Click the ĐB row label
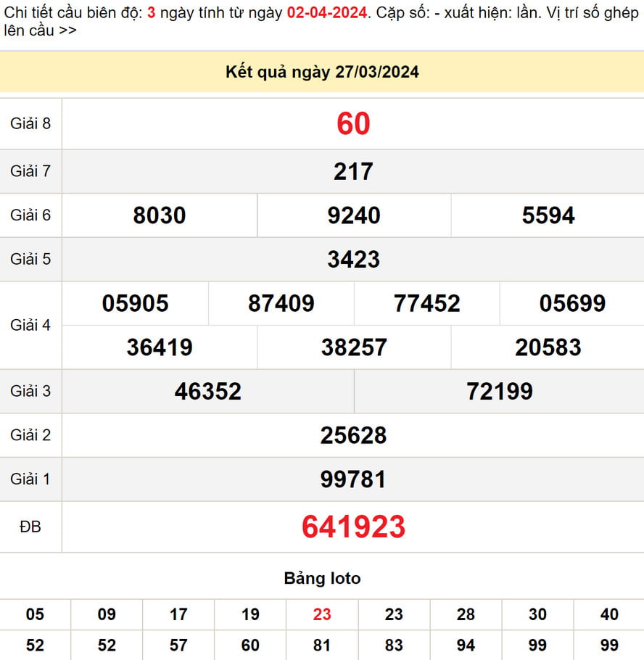This screenshot has width=644, height=660. pos(30,527)
